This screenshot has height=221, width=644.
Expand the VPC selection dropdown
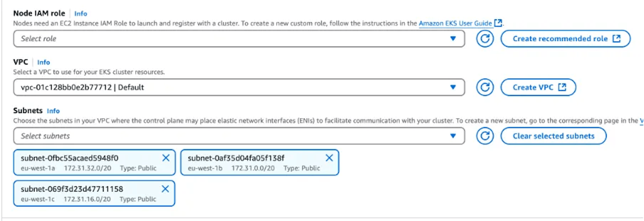[x=239, y=87]
